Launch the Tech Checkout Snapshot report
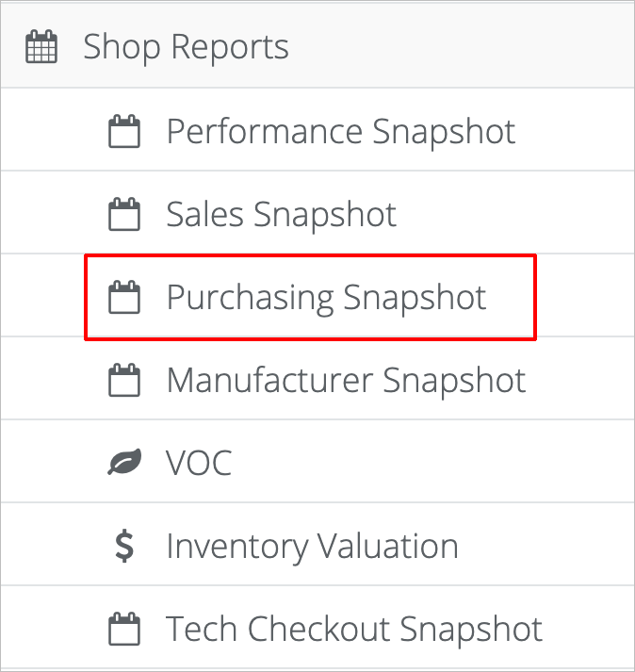The image size is (635, 672). coord(354,630)
